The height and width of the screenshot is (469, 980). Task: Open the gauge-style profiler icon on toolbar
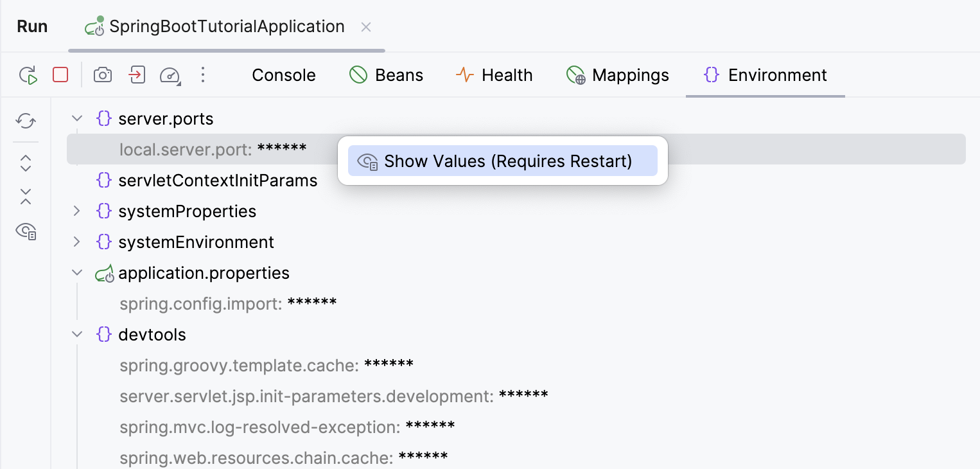click(x=169, y=75)
